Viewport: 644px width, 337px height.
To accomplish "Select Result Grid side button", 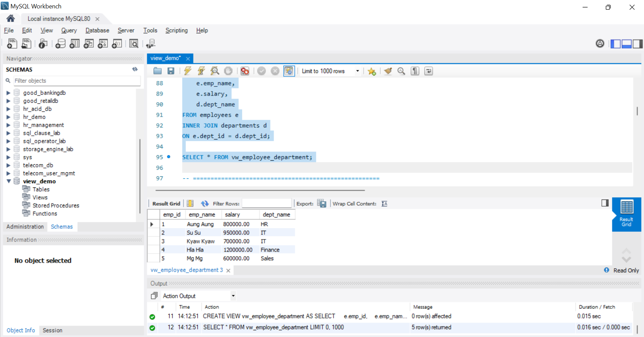I will pyautogui.click(x=626, y=214).
